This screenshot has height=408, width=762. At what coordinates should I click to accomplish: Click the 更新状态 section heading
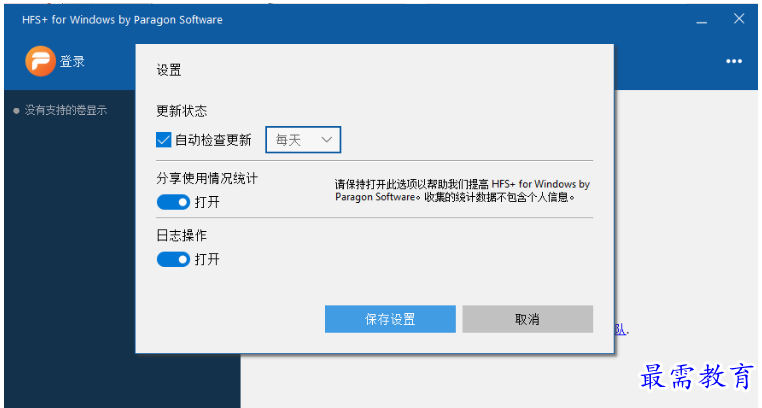pyautogui.click(x=182, y=111)
